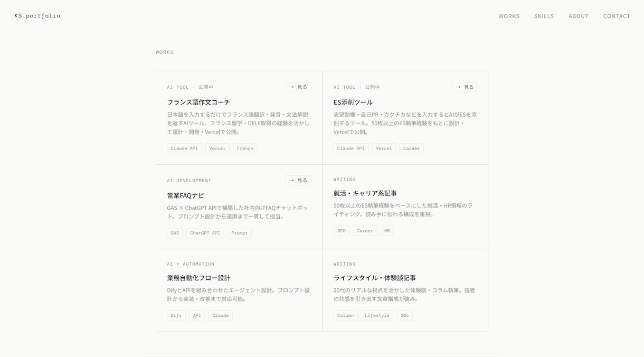Open the KS.portfolio logo link
This screenshot has height=357, width=644.
pyautogui.click(x=37, y=16)
